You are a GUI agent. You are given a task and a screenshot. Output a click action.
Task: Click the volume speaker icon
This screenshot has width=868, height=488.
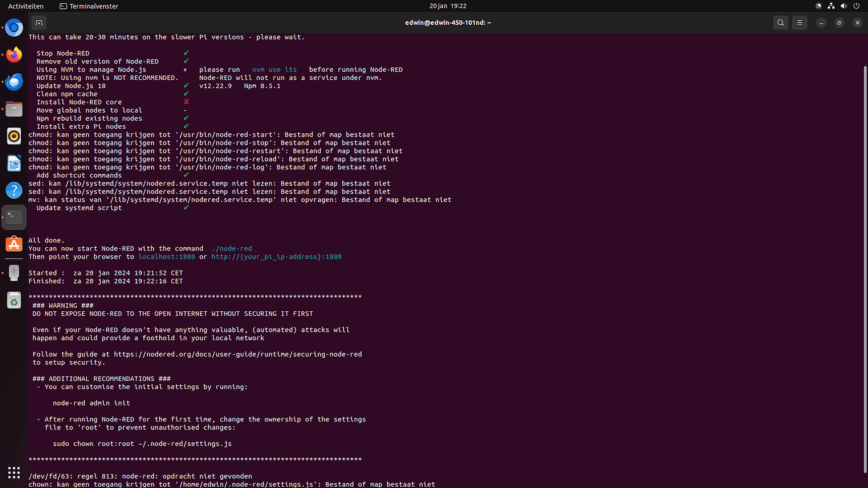pyautogui.click(x=843, y=6)
